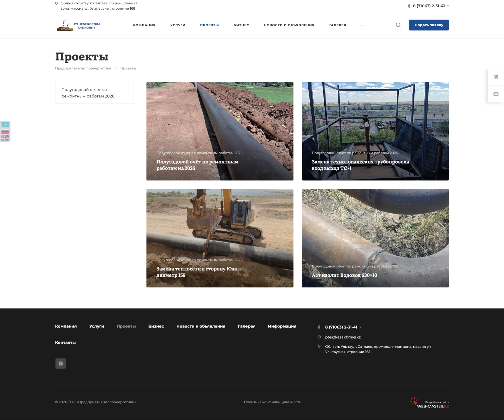Switch language with the UK flag
The width and height of the screenshot is (504, 420).
click(5, 138)
